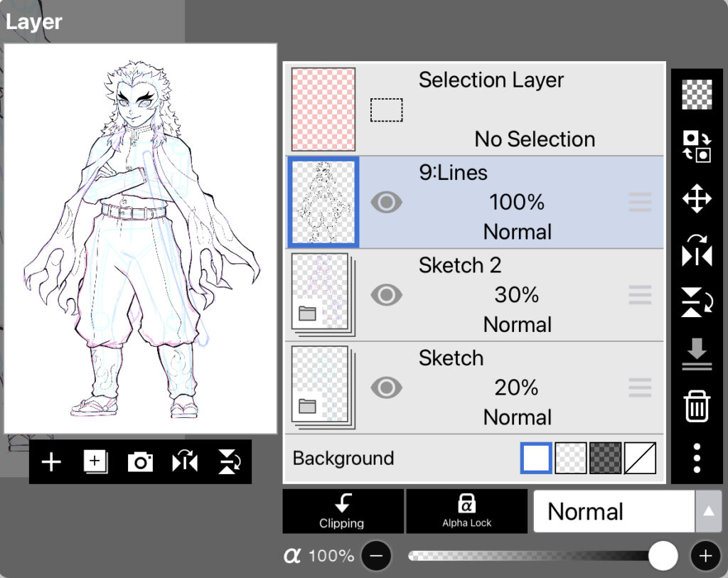Open the Normal blend mode dropdown
This screenshot has height=578, width=728.
pyautogui.click(x=627, y=511)
